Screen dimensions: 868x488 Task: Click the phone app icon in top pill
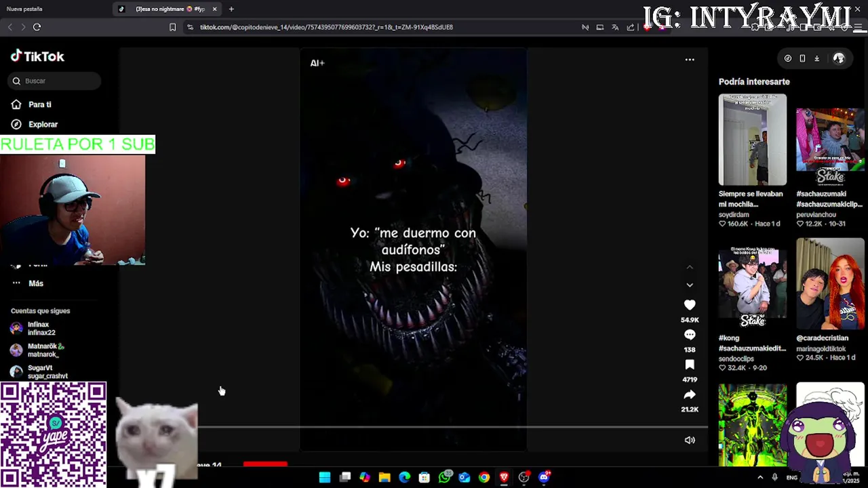802,58
